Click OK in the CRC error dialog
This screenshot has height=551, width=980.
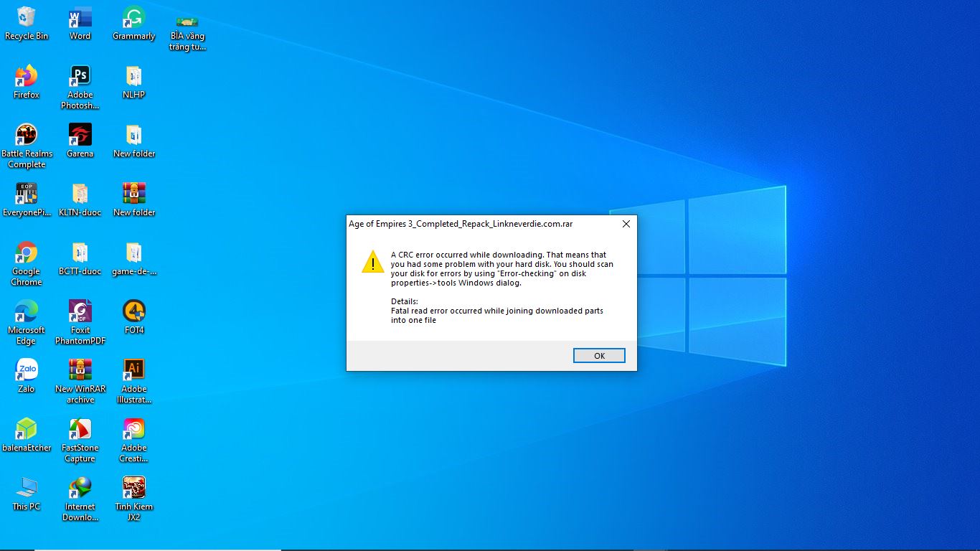pos(599,356)
